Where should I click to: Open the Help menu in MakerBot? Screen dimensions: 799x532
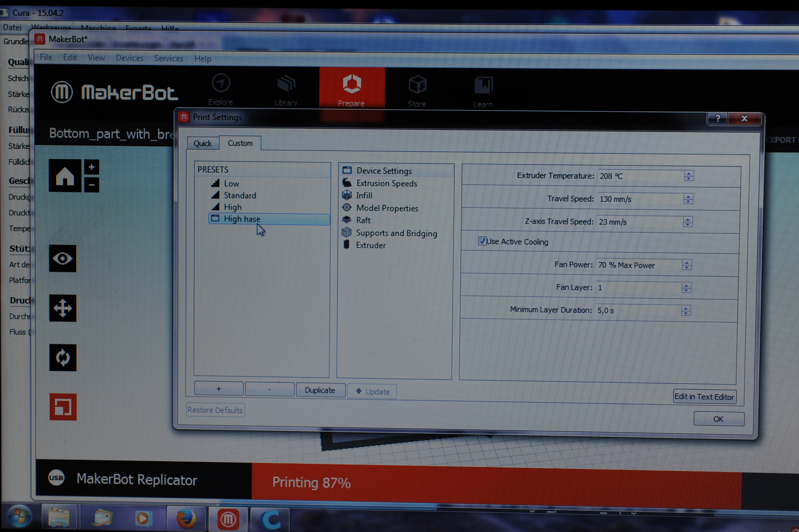(203, 59)
